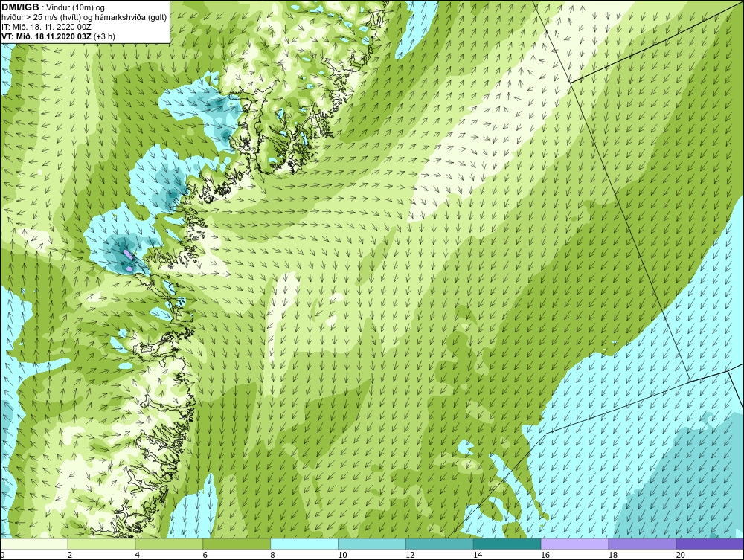
Task: Click the legend scale label "0"
Action: [x=2, y=555]
